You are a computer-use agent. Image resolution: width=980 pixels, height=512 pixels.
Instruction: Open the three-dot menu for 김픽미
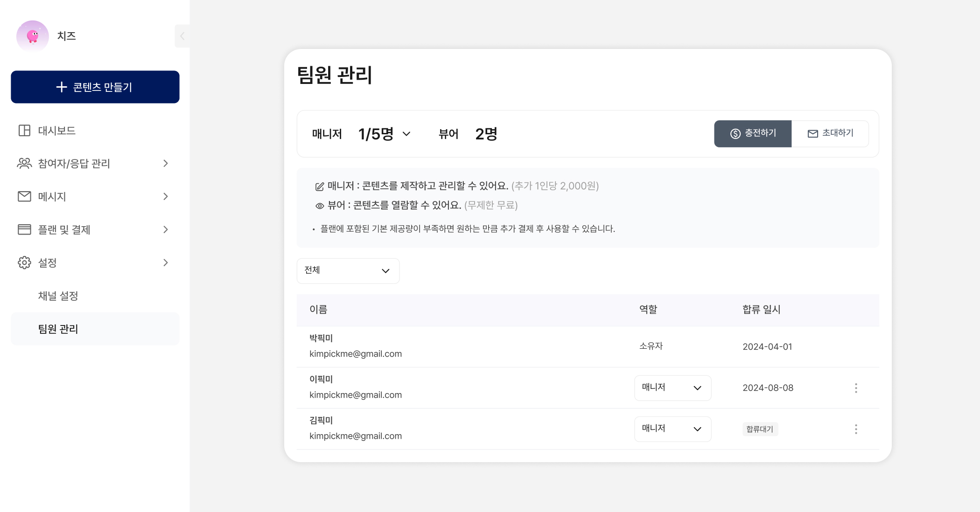click(855, 429)
